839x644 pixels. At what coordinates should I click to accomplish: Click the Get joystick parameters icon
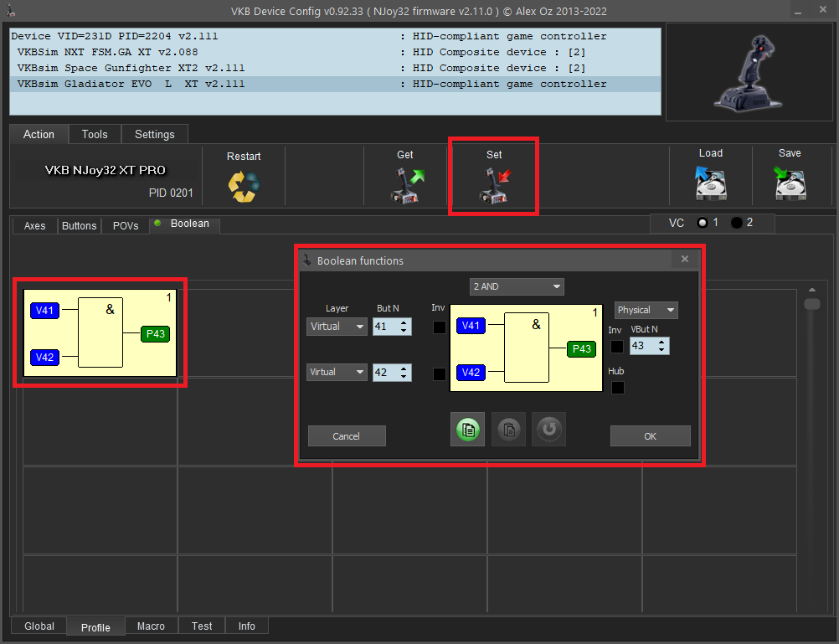coord(408,185)
